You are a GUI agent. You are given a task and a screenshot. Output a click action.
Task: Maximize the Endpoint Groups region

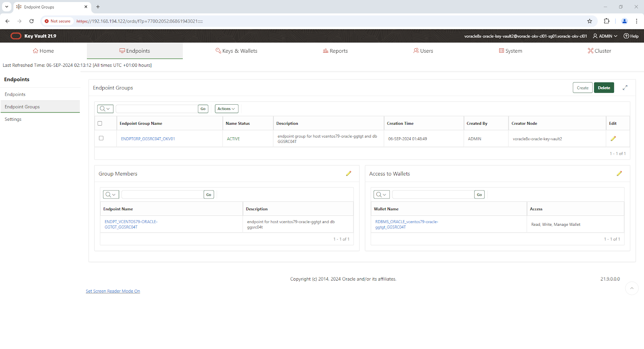625,88
